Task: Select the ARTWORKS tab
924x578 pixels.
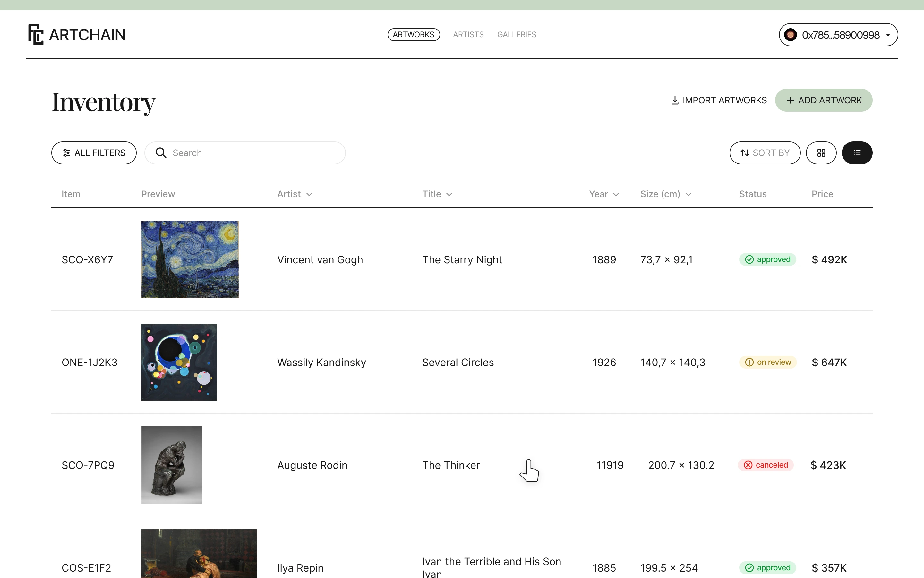Action: tap(414, 34)
